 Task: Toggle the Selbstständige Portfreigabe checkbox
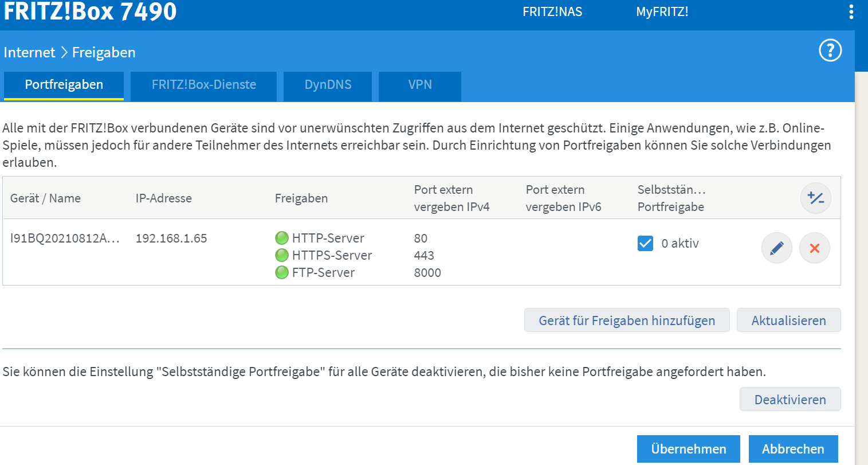click(645, 244)
